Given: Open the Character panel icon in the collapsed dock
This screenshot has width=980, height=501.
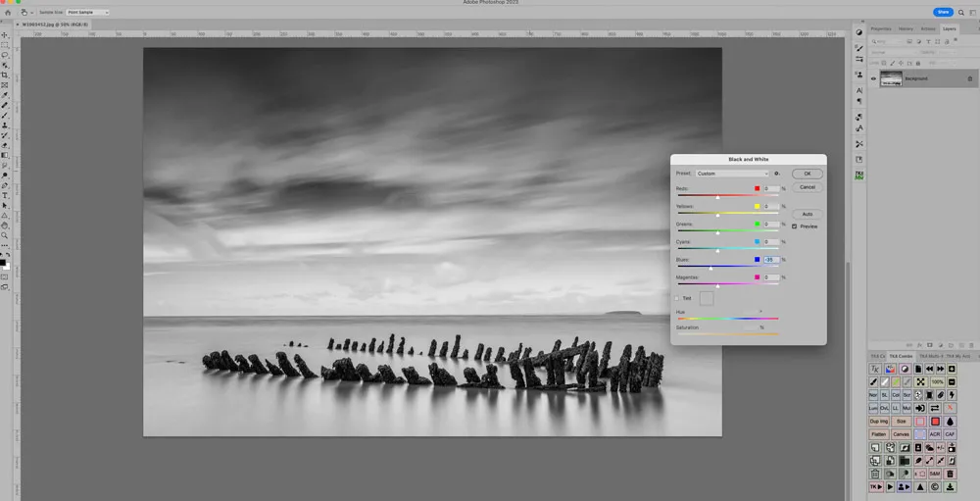Looking at the screenshot, I should coord(859,90).
